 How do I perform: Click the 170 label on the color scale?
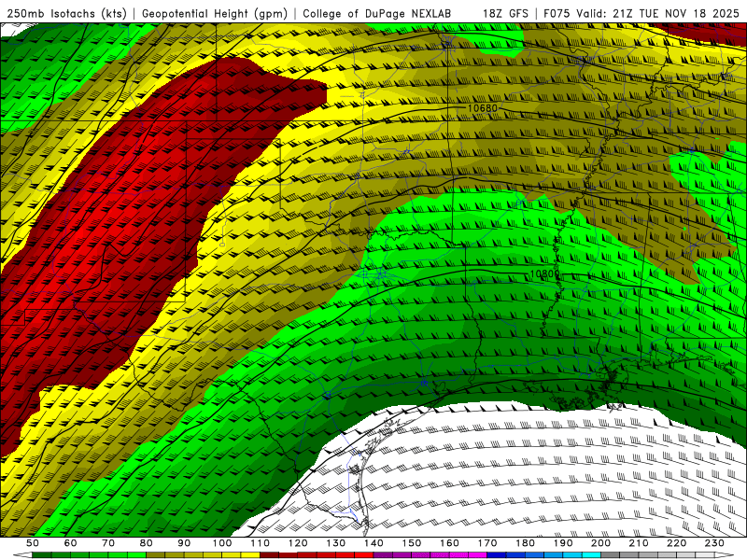pyautogui.click(x=487, y=543)
